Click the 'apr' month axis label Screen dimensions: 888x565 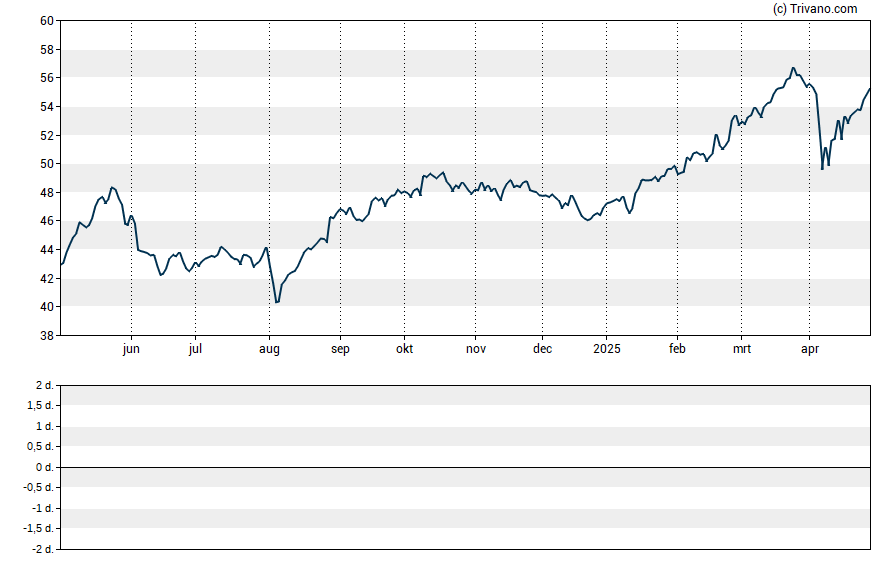point(810,349)
